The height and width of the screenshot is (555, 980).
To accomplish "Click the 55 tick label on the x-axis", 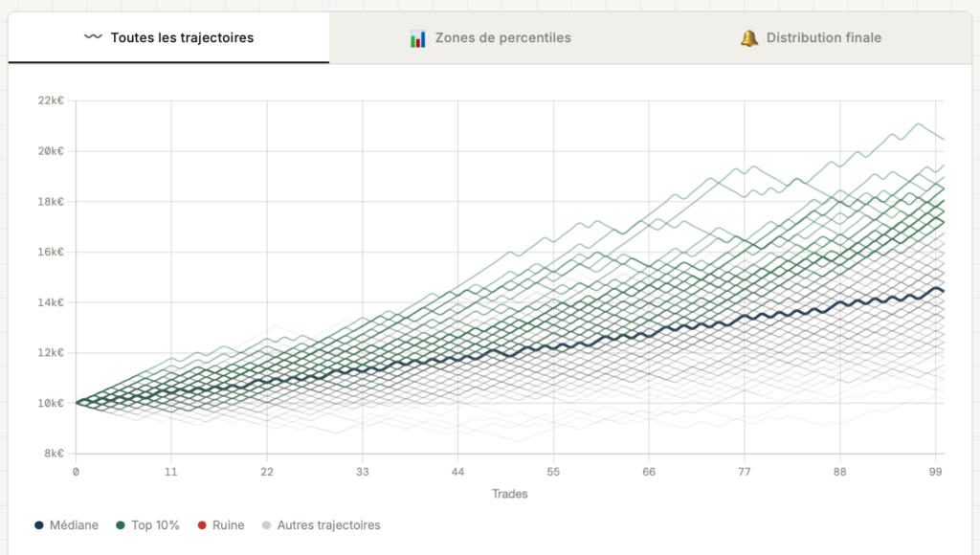I will (553, 472).
